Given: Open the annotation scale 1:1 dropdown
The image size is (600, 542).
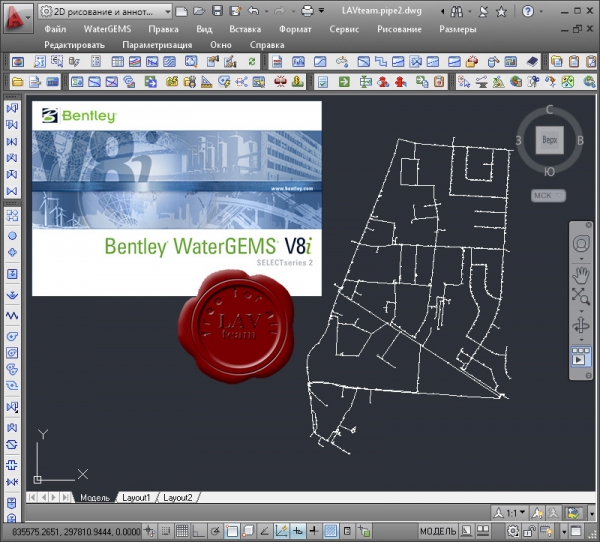Looking at the screenshot, I should (x=511, y=513).
